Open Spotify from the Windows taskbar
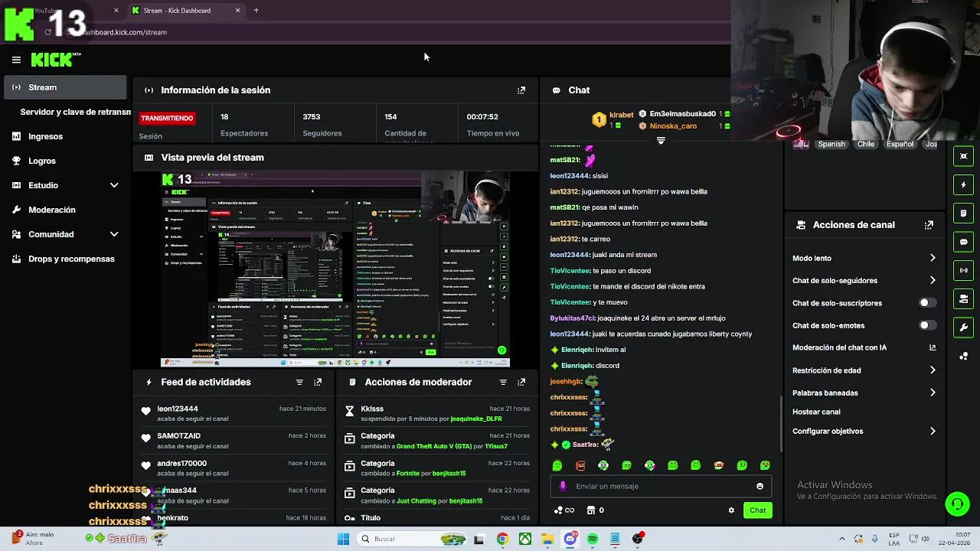The height and width of the screenshot is (551, 980). coord(593,539)
